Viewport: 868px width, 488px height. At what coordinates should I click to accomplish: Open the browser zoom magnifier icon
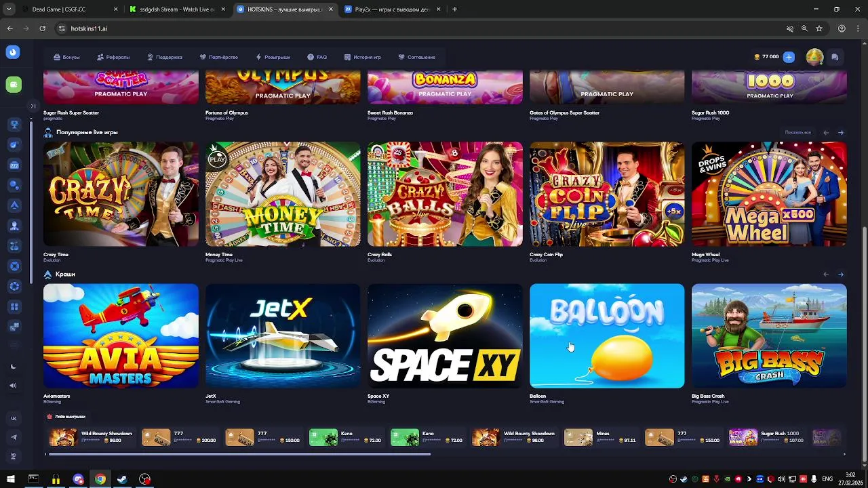coord(804,28)
